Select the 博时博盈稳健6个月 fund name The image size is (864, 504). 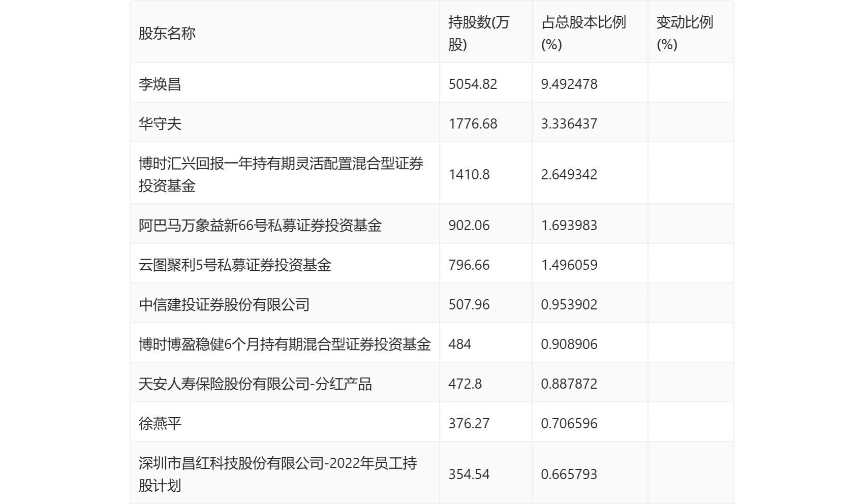(x=285, y=344)
